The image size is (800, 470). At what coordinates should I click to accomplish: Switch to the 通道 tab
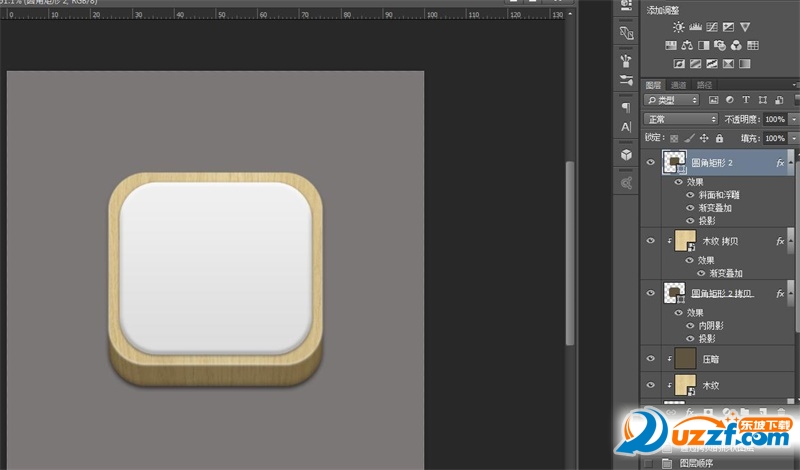[679, 85]
